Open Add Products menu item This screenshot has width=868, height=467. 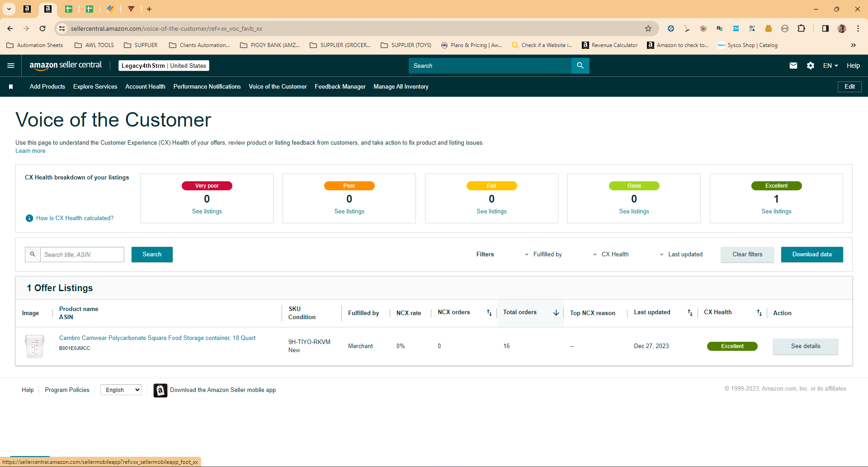coord(47,87)
